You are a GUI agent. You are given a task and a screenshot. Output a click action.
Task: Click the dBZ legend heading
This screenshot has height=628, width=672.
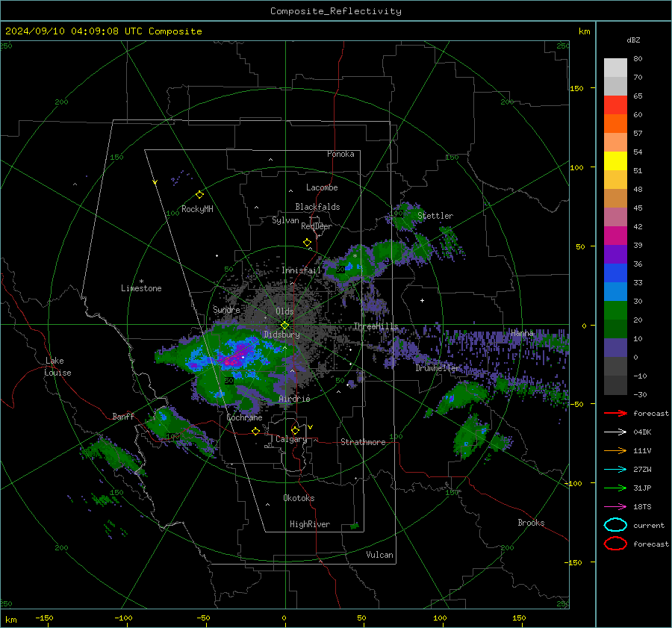click(x=633, y=40)
